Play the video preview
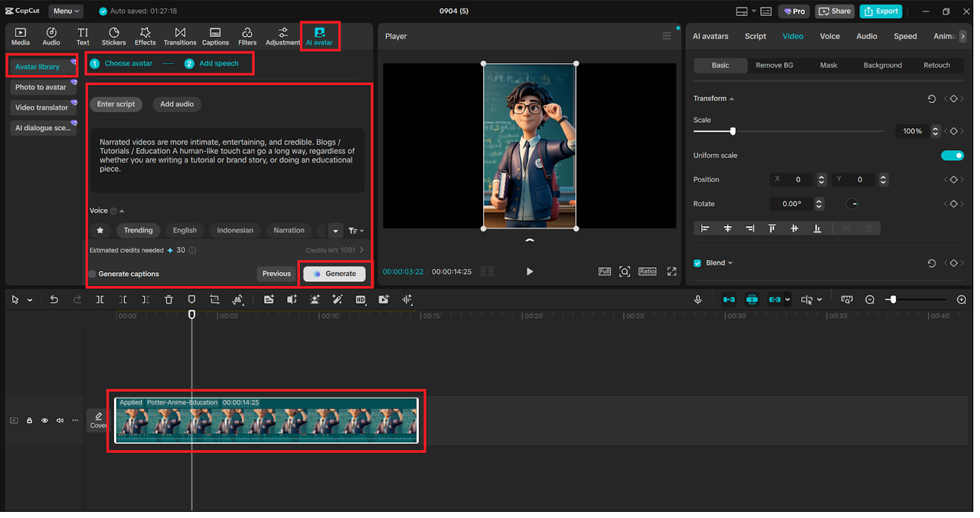 (x=529, y=271)
